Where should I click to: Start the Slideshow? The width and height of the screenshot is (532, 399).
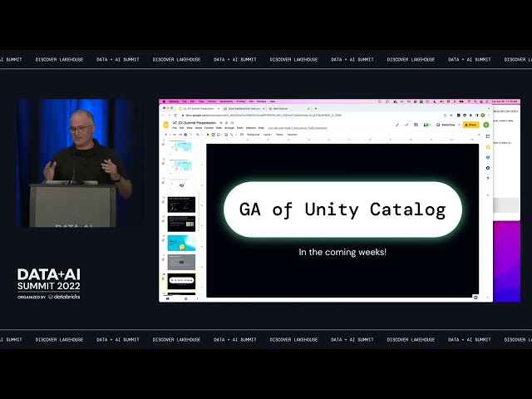pos(446,125)
